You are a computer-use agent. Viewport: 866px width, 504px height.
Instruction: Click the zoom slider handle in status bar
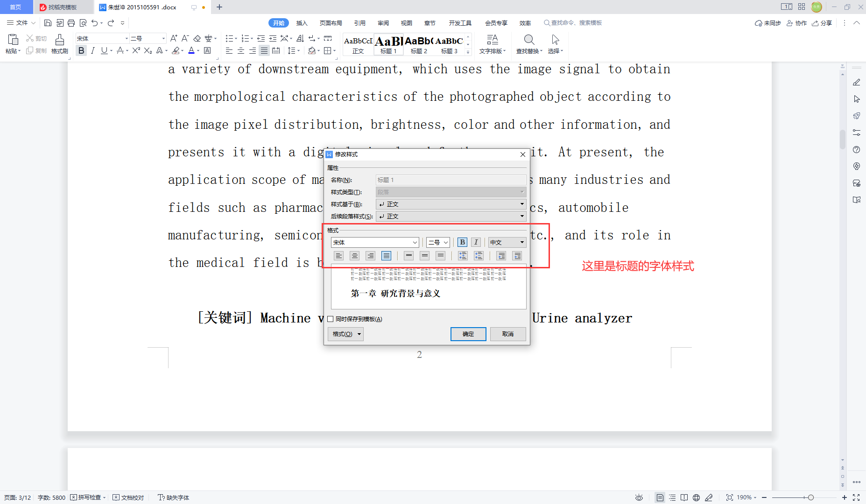pyautogui.click(x=811, y=497)
